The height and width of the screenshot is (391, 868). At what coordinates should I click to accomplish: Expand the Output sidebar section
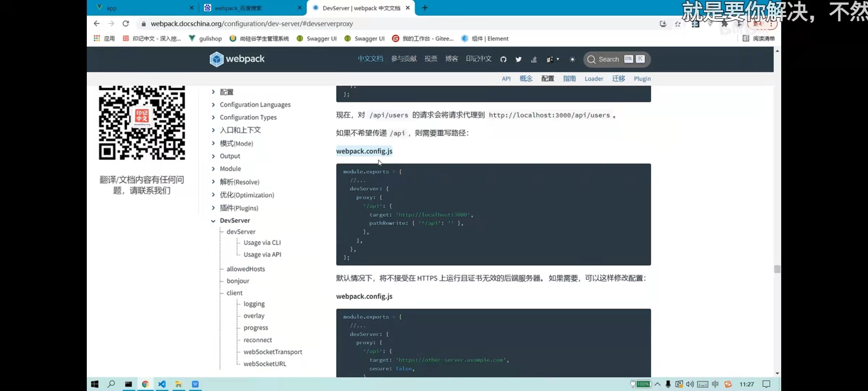tap(213, 156)
